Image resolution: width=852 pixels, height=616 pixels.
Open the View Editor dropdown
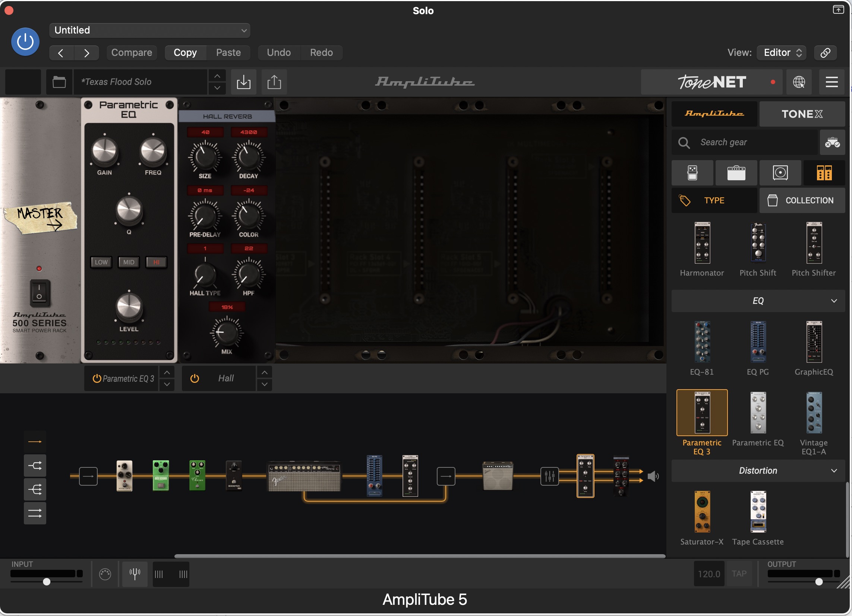tap(782, 53)
